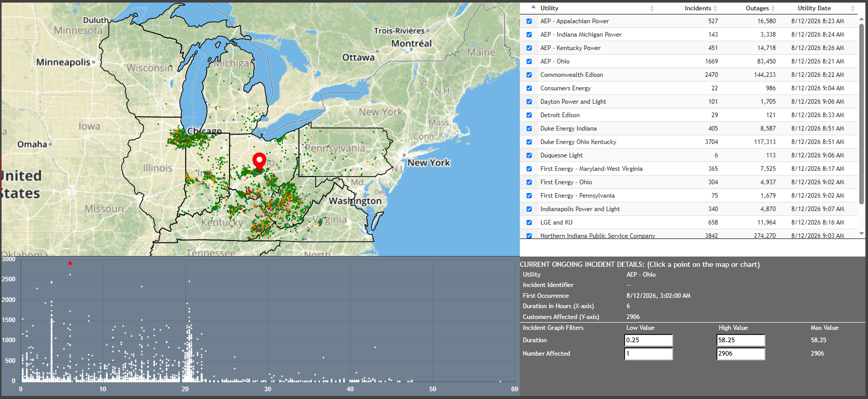Click the utility table vertical scrollbar thumb
The image size is (868, 399).
(x=861, y=114)
